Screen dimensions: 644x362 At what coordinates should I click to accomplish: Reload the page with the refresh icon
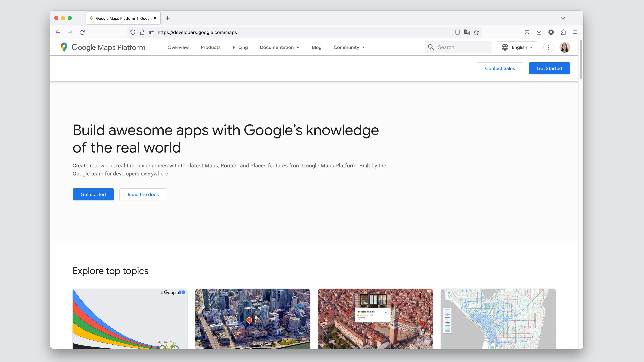(82, 32)
